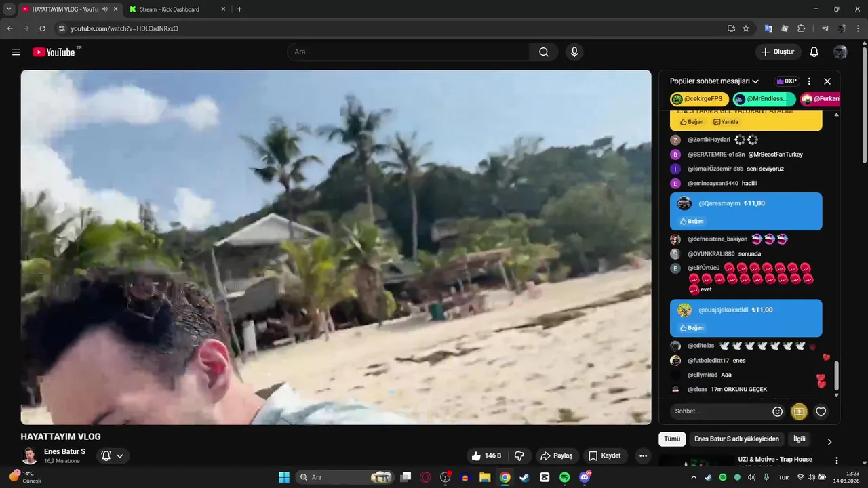The image size is (868, 488).
Task: Open the YouTube hamburger guide menu
Action: pos(16,52)
